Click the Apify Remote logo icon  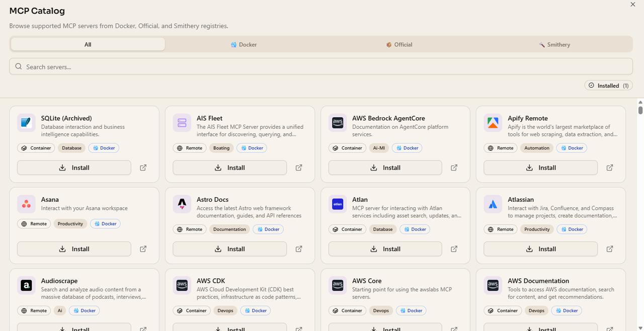click(x=493, y=123)
